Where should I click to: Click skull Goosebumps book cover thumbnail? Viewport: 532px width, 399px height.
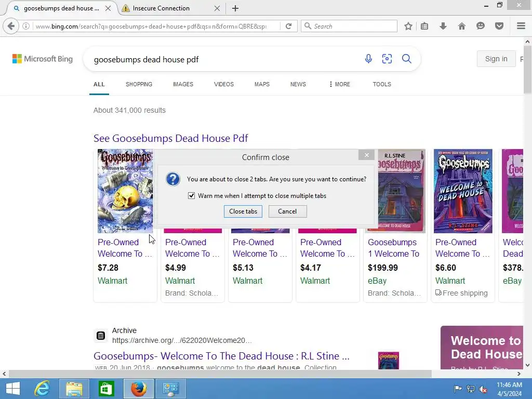tap(125, 191)
